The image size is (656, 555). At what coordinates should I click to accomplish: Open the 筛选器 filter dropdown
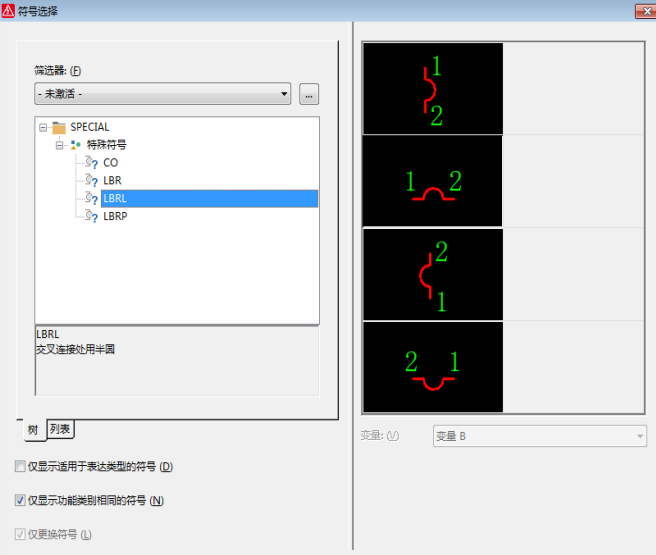pyautogui.click(x=162, y=94)
